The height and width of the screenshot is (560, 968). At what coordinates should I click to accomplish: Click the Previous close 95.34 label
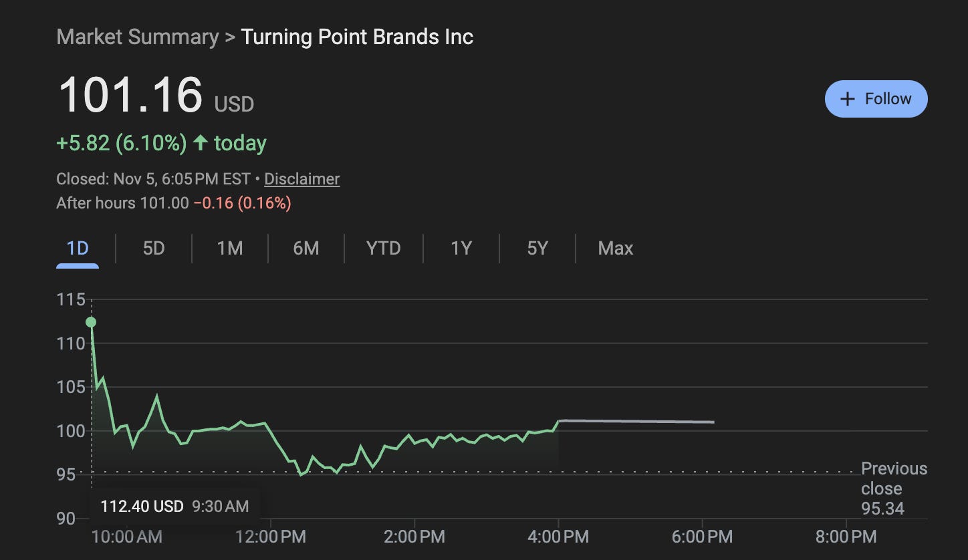[x=894, y=488]
